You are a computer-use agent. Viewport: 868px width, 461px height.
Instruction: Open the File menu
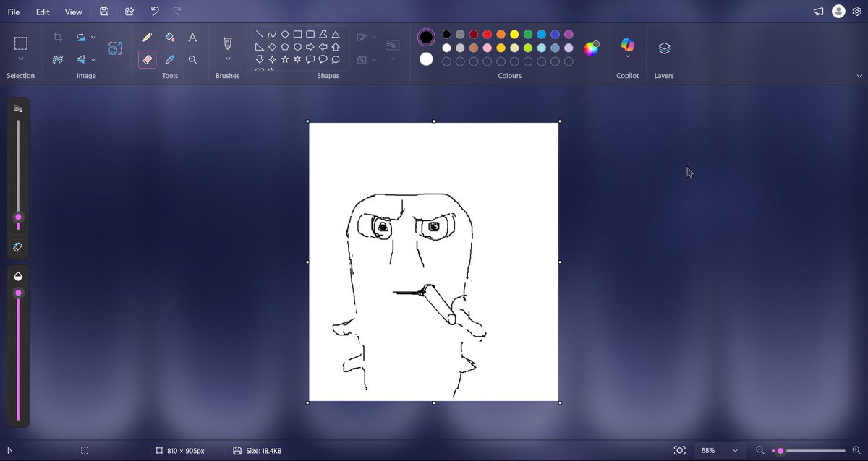[x=14, y=12]
